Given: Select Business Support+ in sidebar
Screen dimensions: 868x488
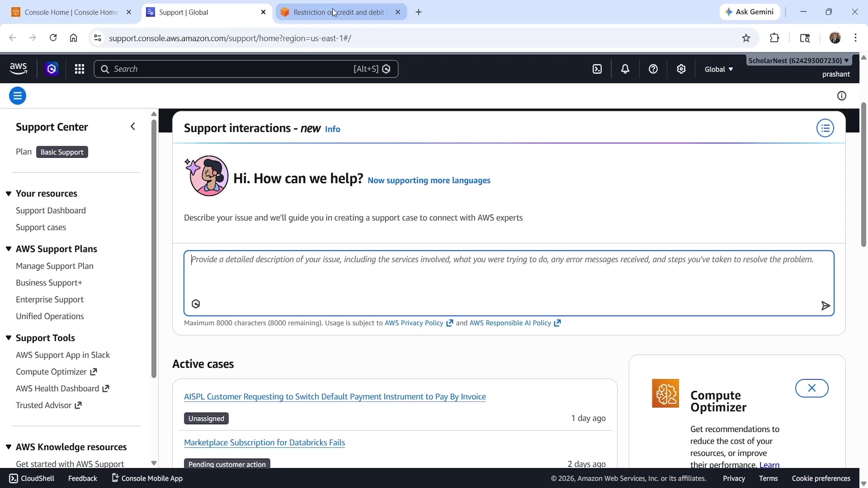Looking at the screenshot, I should tap(49, 283).
